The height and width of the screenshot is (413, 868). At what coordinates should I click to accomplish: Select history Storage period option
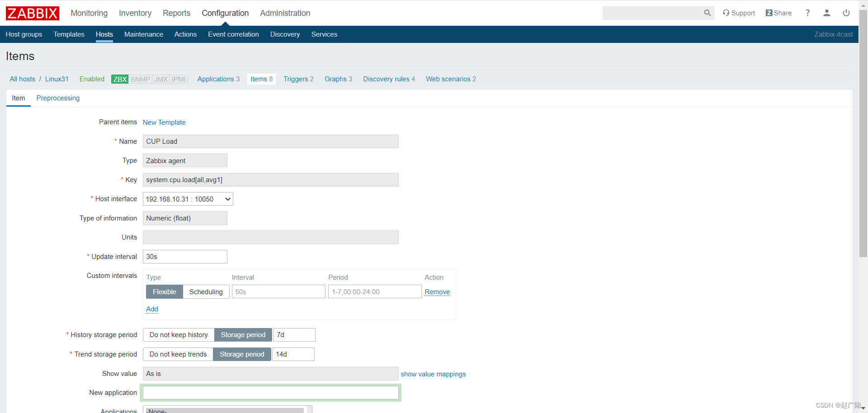pos(243,335)
